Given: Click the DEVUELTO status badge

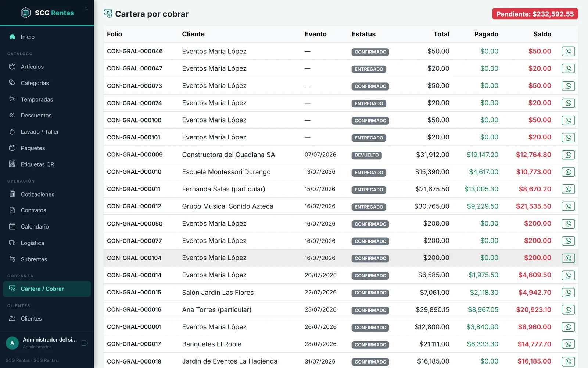Looking at the screenshot, I should click(x=366, y=155).
